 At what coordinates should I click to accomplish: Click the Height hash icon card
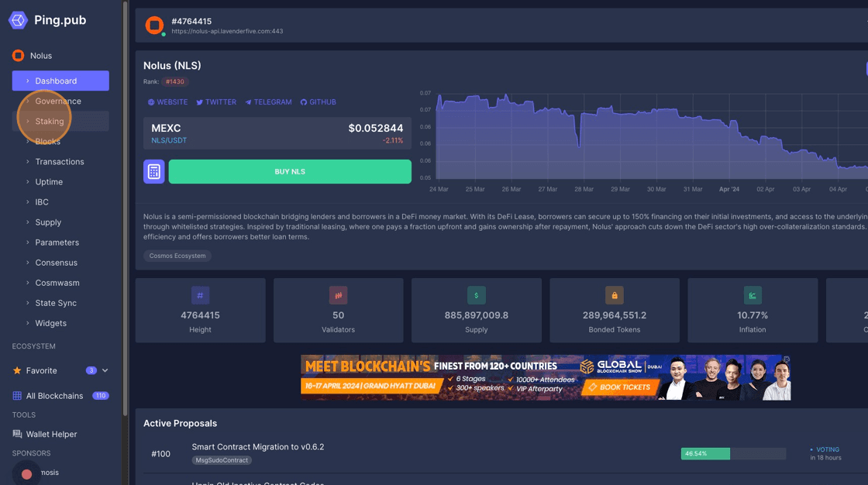(200, 295)
